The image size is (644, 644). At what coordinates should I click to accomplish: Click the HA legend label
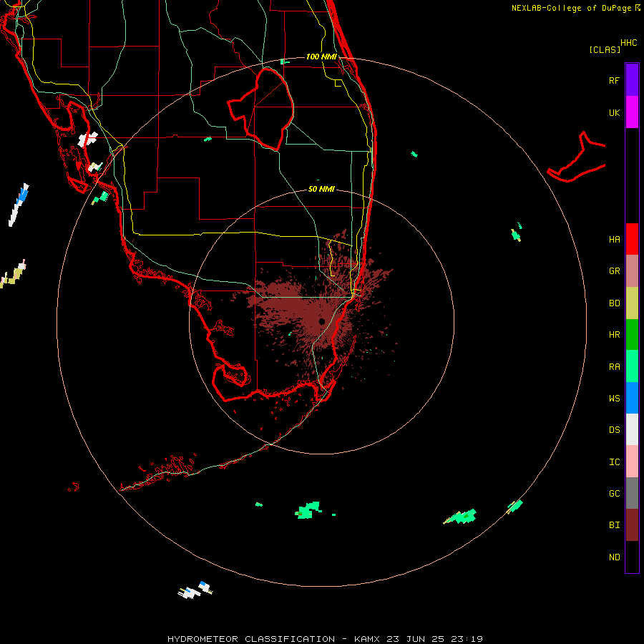coord(614,240)
